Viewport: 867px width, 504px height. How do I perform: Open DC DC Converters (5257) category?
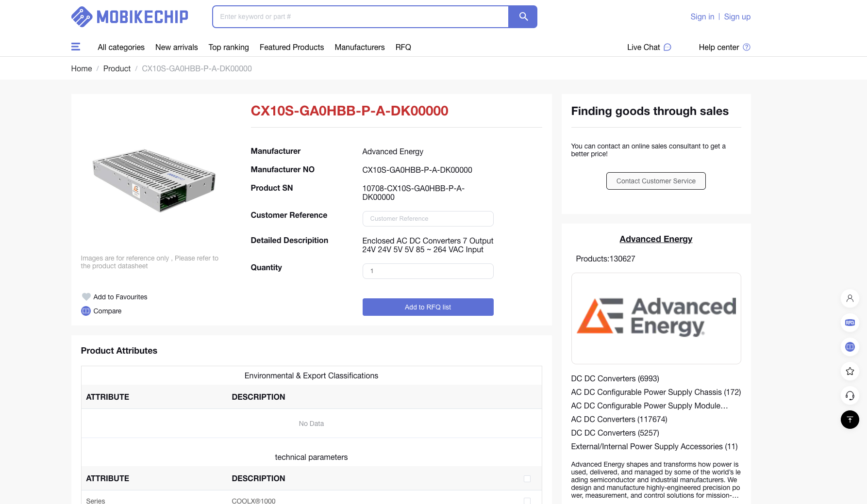pos(615,433)
